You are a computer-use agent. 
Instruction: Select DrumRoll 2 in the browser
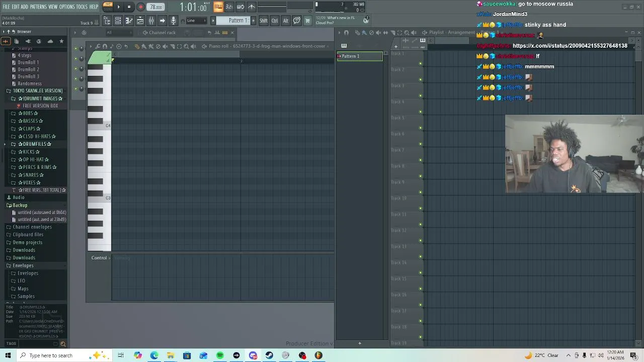tap(28, 69)
